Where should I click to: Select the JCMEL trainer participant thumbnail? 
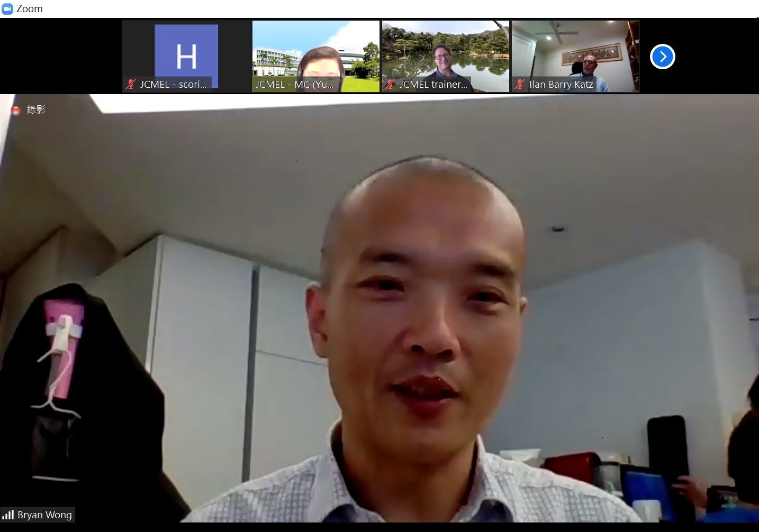tap(446, 57)
